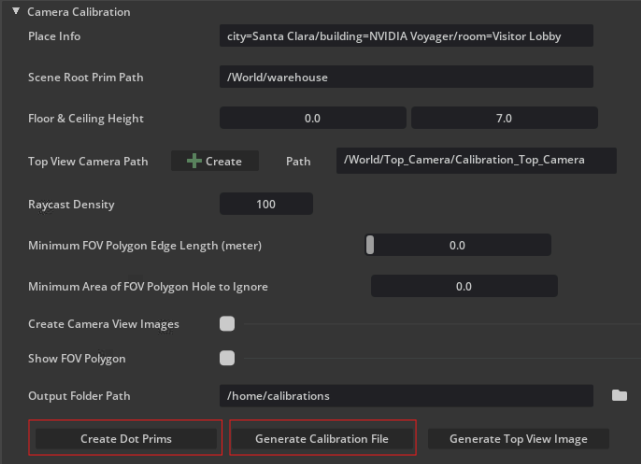The image size is (641, 464).
Task: Open the folder browser icon
Action: click(x=620, y=396)
